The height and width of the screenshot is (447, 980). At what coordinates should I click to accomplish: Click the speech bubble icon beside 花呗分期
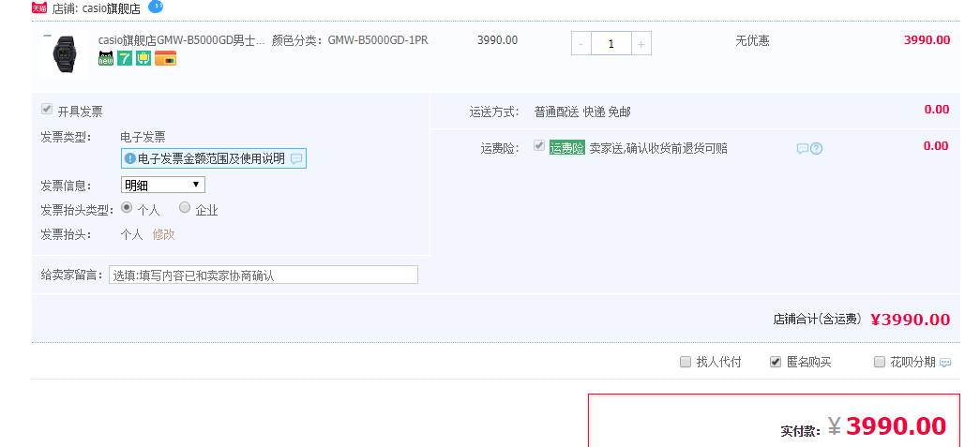click(945, 363)
